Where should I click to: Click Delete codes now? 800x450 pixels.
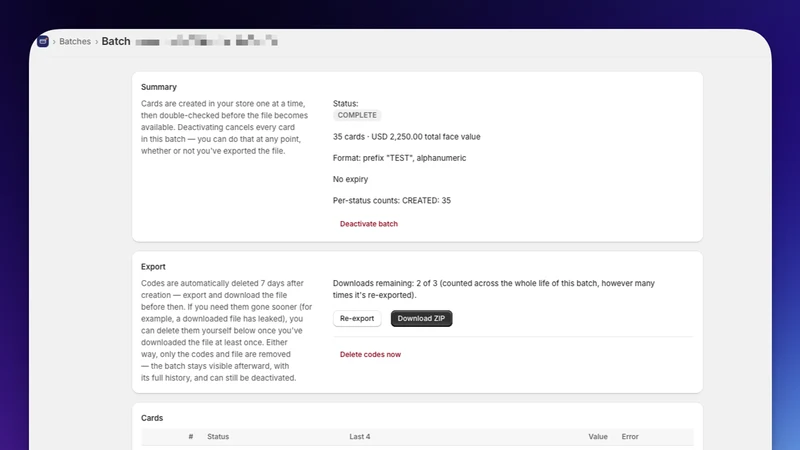[370, 354]
